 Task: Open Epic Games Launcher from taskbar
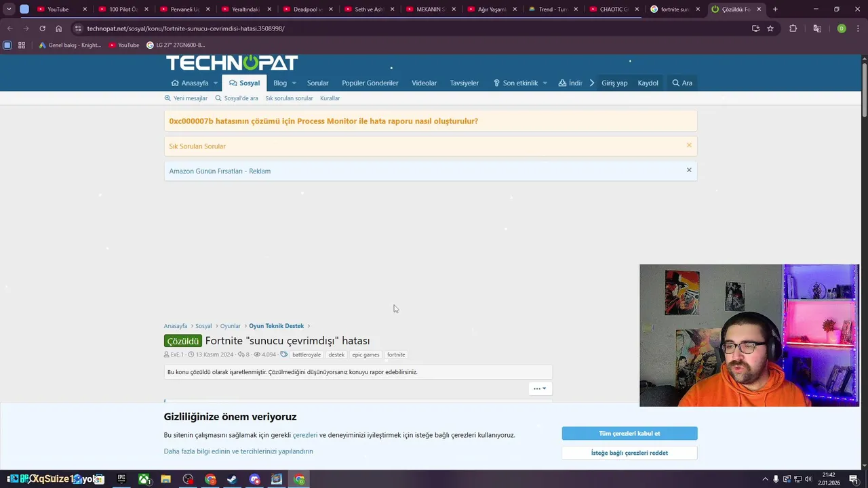pos(121,479)
